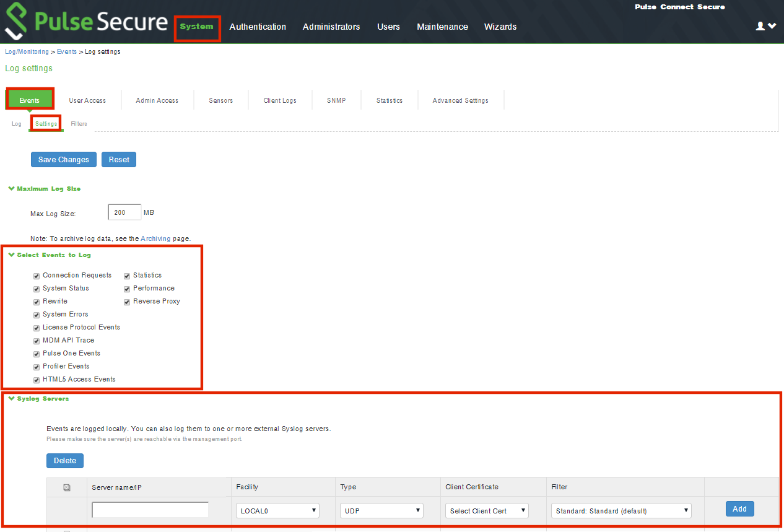Image resolution: width=784 pixels, height=532 pixels.
Task: Open the Users menu
Action: [x=388, y=27]
